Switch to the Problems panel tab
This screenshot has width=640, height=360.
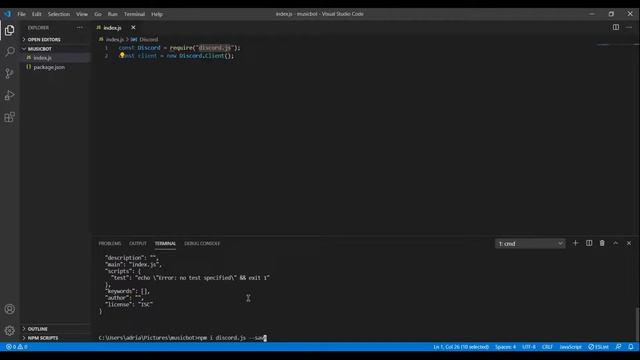110,244
